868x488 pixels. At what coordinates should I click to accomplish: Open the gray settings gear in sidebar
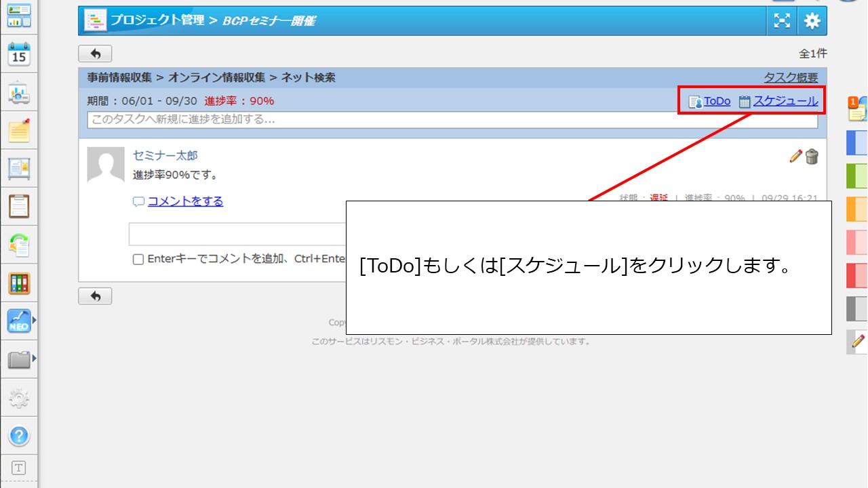tap(19, 398)
